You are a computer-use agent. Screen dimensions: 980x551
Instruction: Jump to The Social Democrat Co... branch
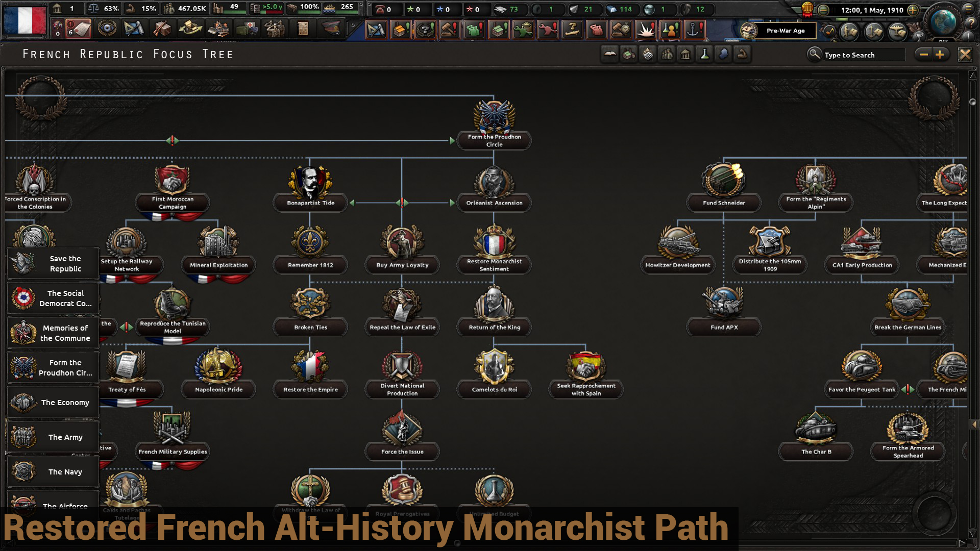coord(53,298)
